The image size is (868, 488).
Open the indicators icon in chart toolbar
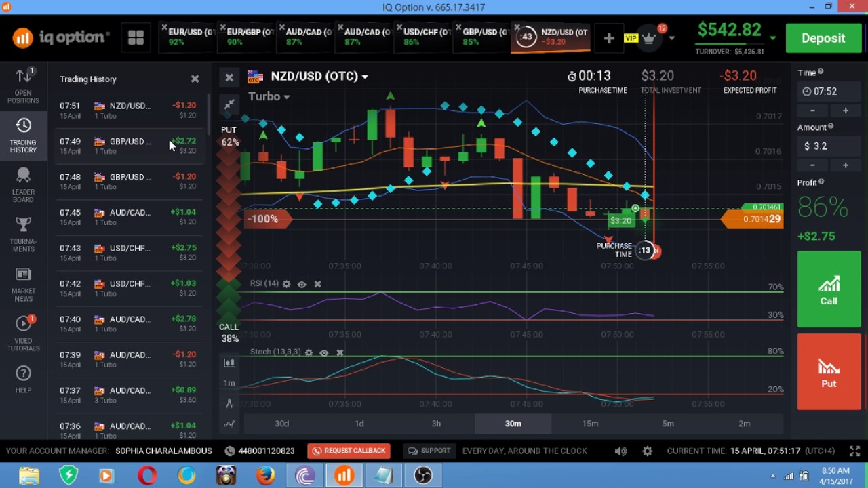(x=229, y=424)
